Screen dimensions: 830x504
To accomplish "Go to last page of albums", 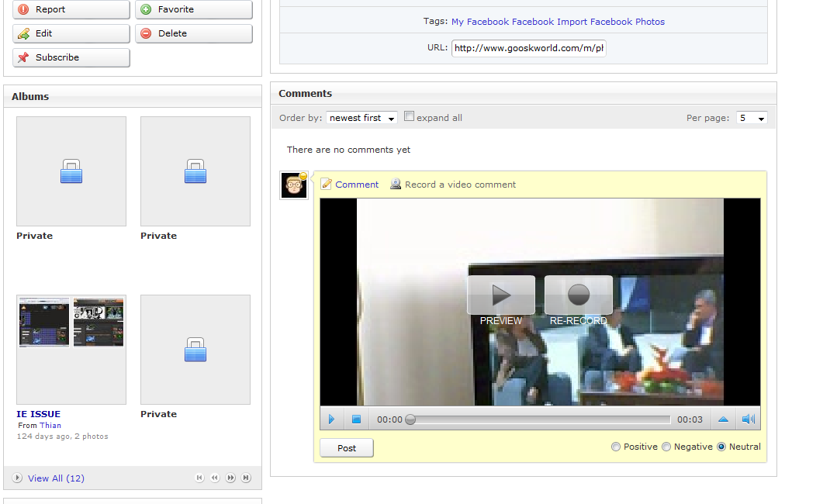I will click(246, 478).
